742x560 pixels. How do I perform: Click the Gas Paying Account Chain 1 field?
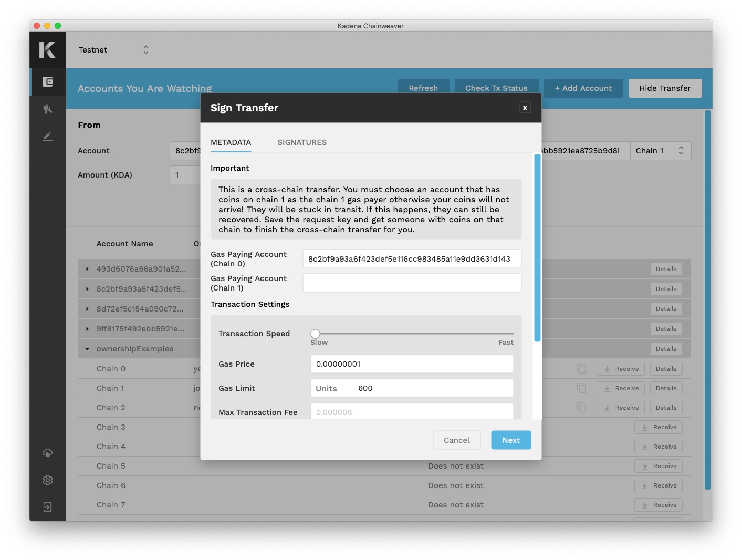tap(412, 283)
